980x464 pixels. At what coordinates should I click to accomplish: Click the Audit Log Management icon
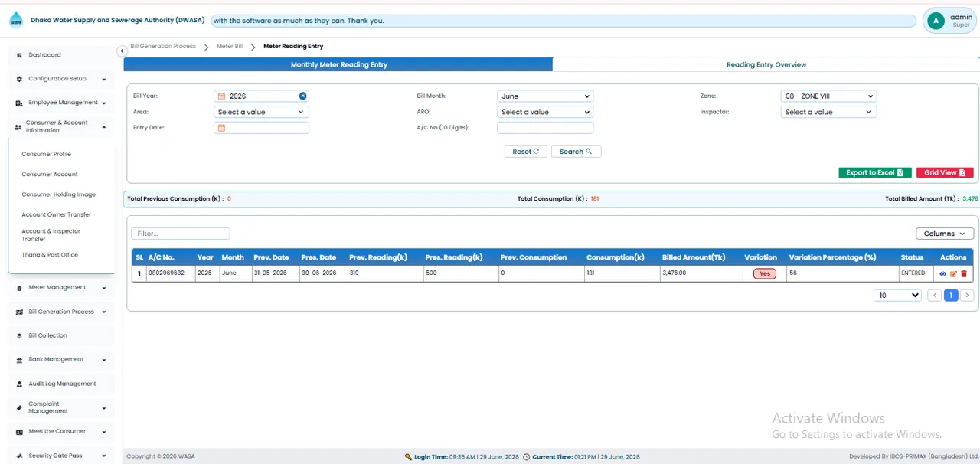19,384
